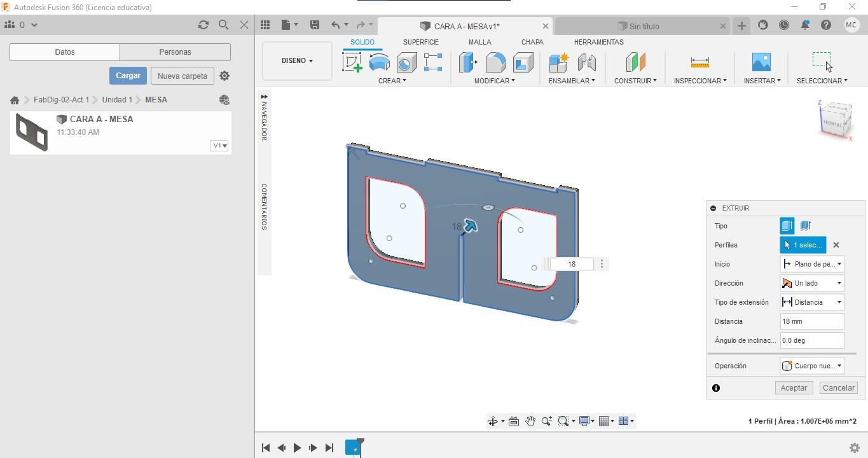This screenshot has width=868, height=458.
Task: Collapse the EXTRUIR dialog panel
Action: tap(713, 208)
